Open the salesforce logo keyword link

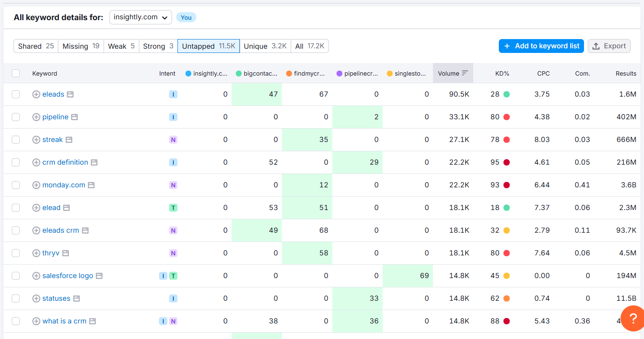68,276
